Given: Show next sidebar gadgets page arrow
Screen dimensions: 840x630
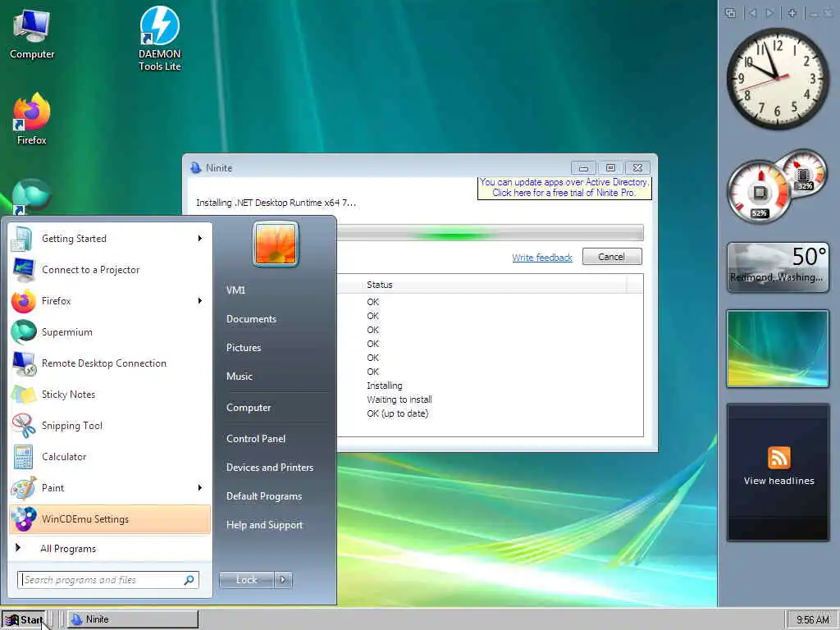Looking at the screenshot, I should [769, 13].
